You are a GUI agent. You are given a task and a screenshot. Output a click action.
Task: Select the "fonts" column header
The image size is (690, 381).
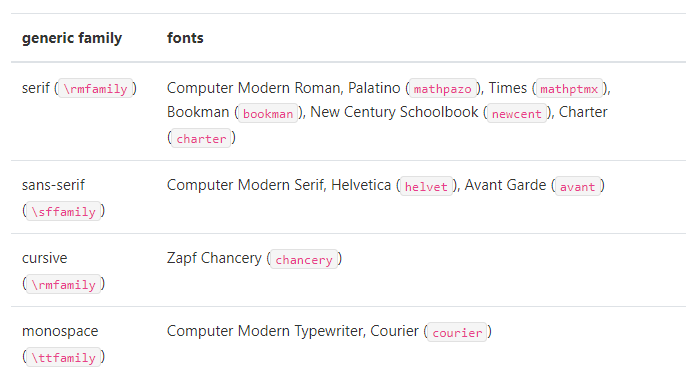click(x=185, y=38)
